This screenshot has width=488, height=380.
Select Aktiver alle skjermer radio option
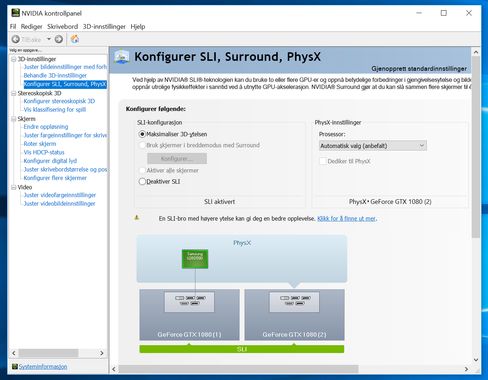coord(142,170)
